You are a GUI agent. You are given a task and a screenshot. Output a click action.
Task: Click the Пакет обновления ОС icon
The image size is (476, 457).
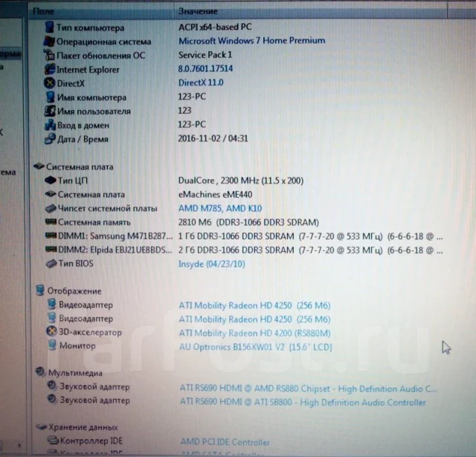pyautogui.click(x=49, y=55)
